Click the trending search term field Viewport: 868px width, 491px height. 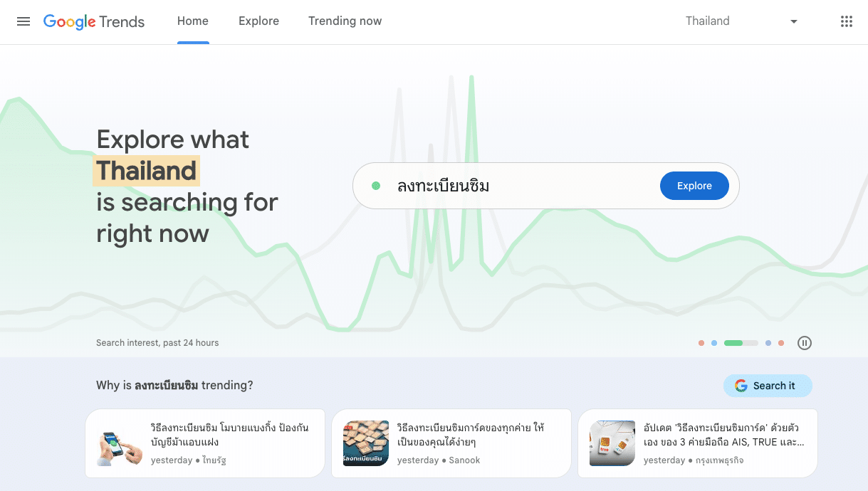coord(546,186)
